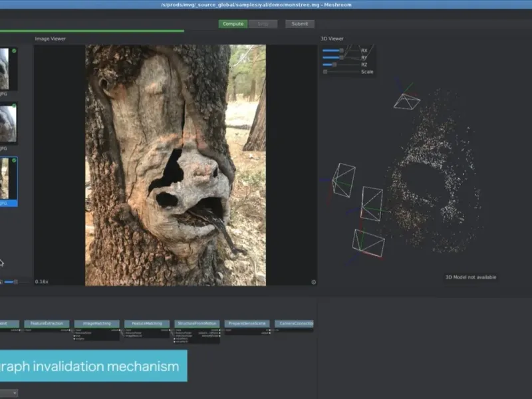Click the greyed-out Stop button
Image resolution: width=532 pixels, height=399 pixels.
pos(263,24)
